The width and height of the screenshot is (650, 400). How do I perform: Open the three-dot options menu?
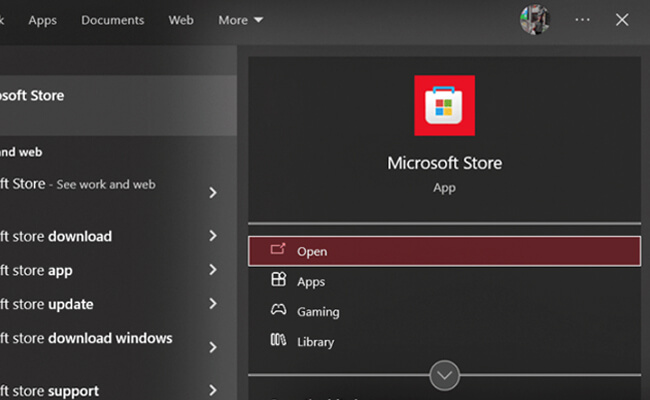coord(582,19)
